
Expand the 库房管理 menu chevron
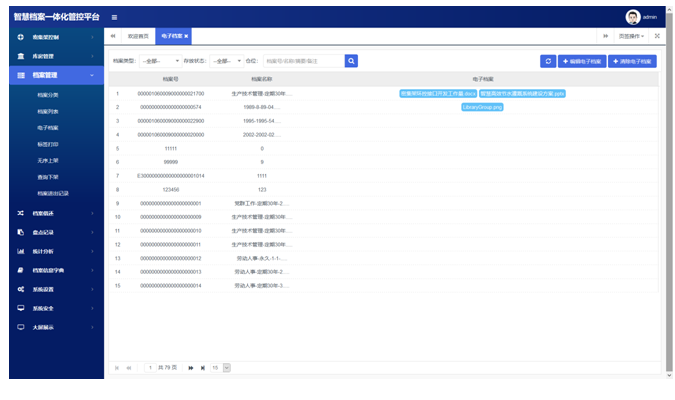pos(92,56)
